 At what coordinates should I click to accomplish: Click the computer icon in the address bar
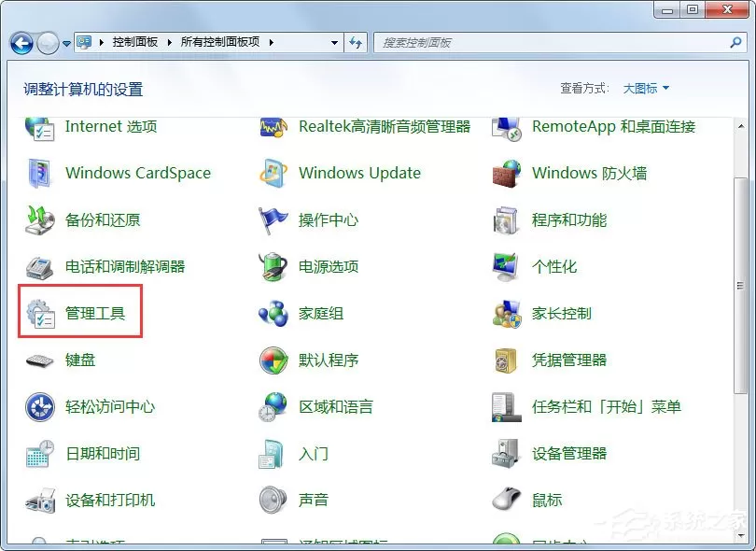tap(84, 42)
